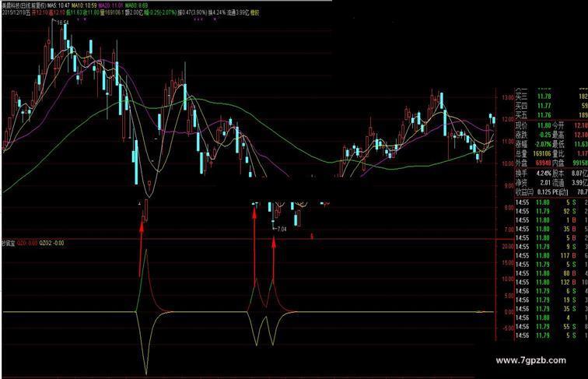Screen dimensions: 588x379
Task: Click the 买三 row priced 11.78
Action: click(551, 97)
